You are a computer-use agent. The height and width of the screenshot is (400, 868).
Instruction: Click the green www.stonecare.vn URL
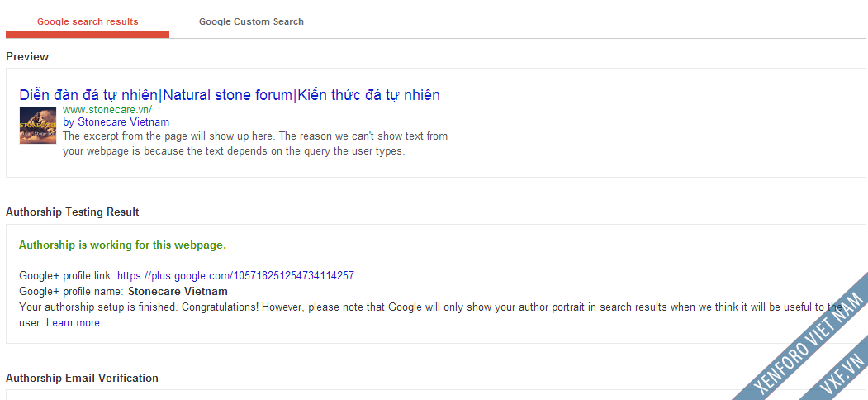[x=107, y=109]
